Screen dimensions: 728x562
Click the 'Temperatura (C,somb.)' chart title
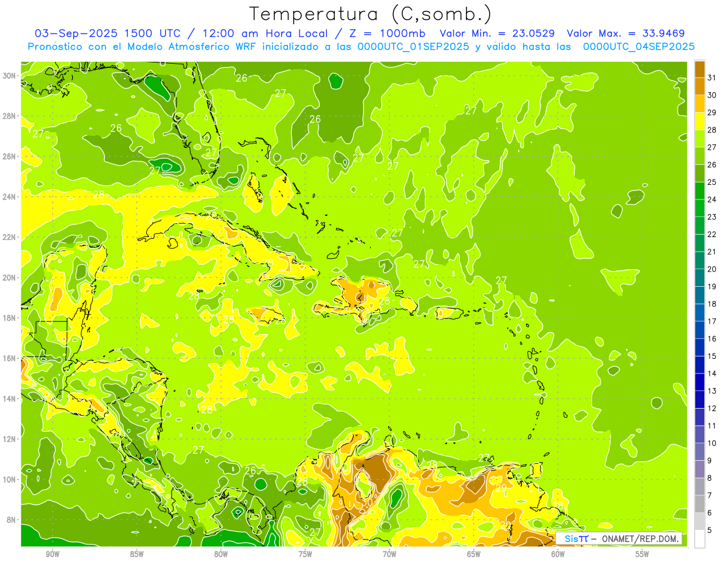pyautogui.click(x=370, y=14)
